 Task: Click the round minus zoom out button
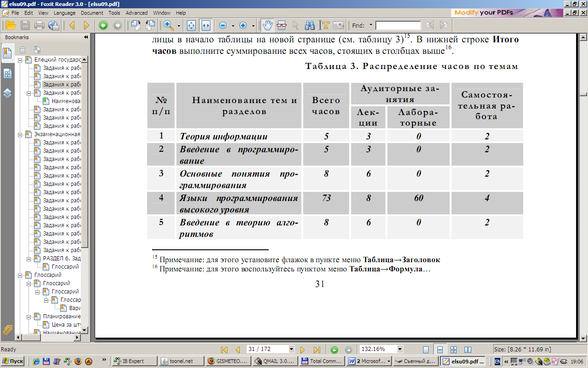tap(223, 25)
